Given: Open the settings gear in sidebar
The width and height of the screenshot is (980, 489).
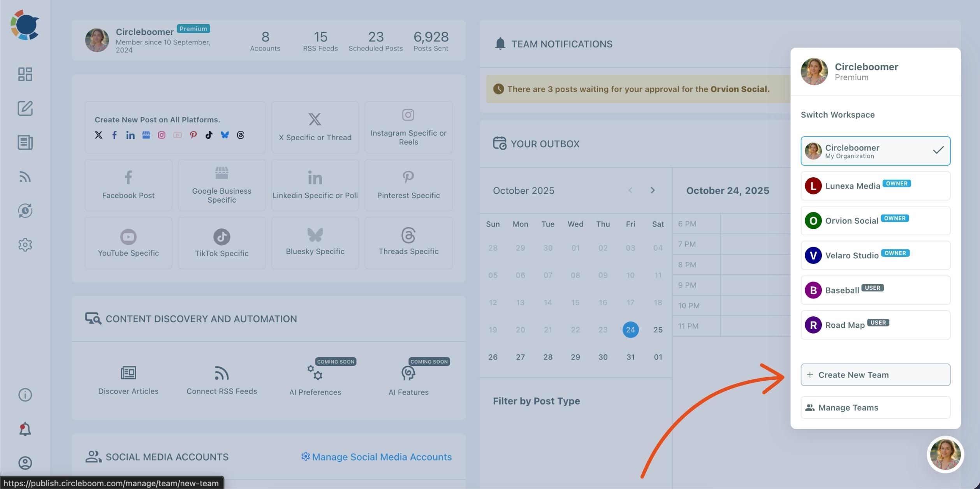Looking at the screenshot, I should [25, 245].
